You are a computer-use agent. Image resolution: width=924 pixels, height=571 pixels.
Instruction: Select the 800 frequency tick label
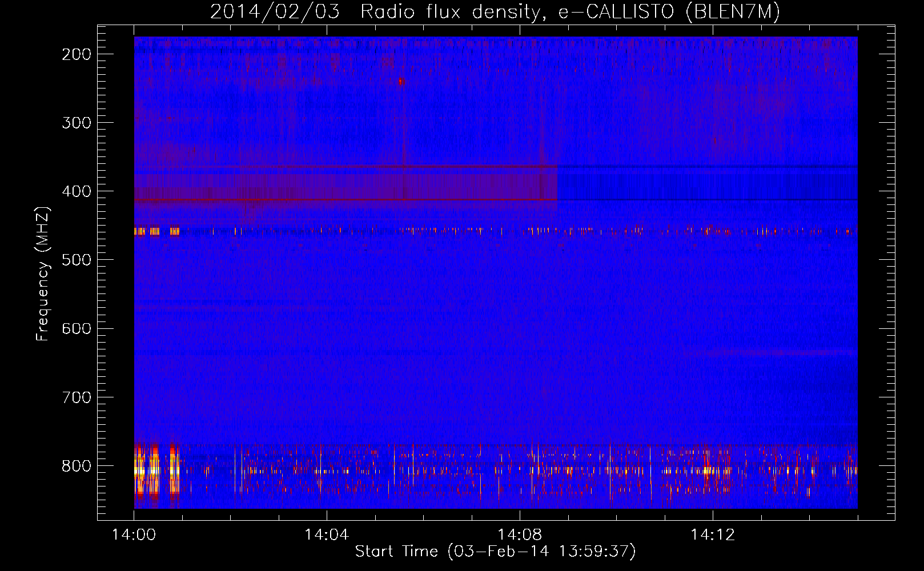click(77, 466)
